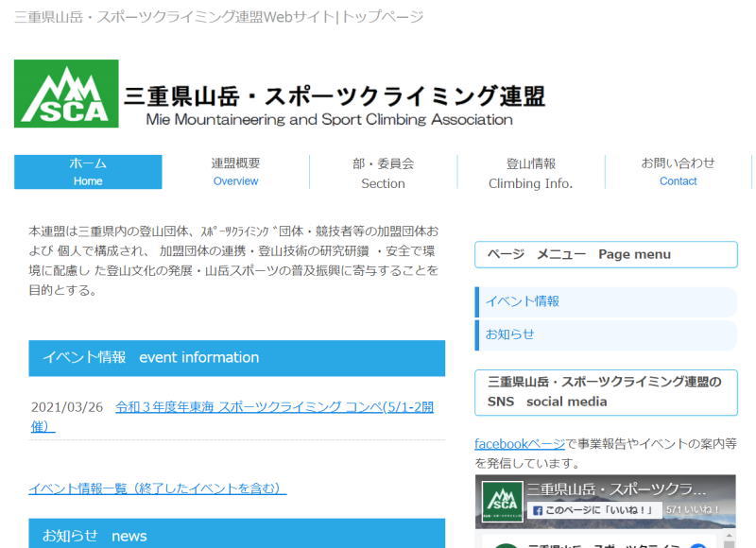This screenshot has width=756, height=548.
Task: Click the イベント情報 event information heading
Action: point(236,358)
